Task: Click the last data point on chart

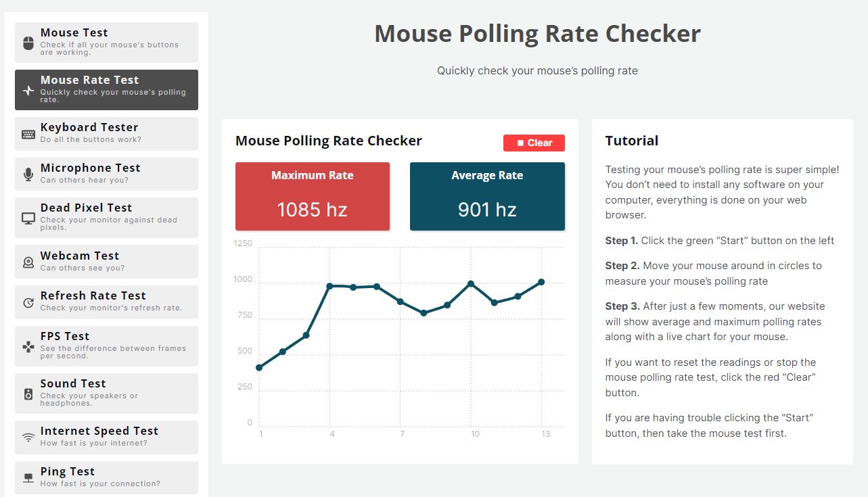Action: pyautogui.click(x=541, y=282)
